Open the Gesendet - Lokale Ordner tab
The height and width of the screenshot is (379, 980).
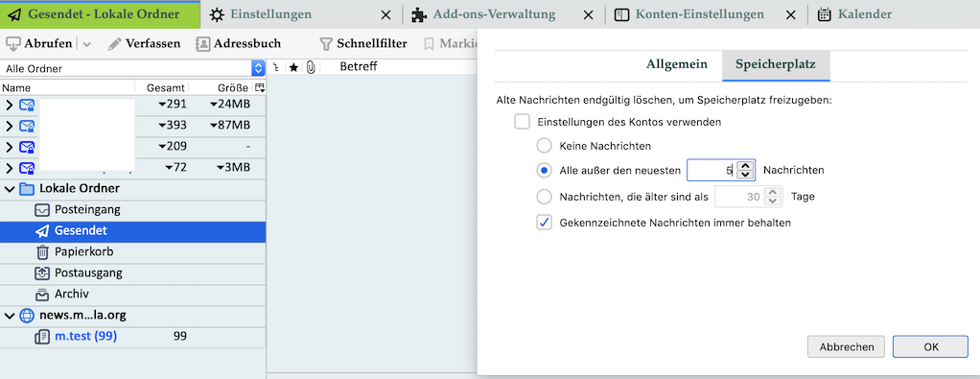100,14
